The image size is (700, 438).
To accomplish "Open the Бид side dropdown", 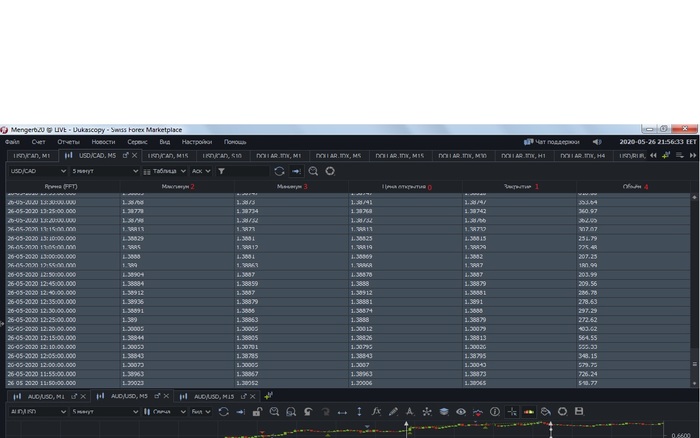I will (201, 412).
